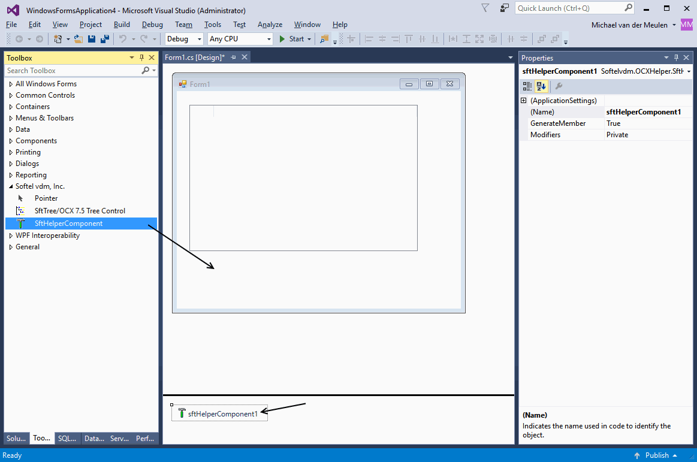Viewport: 697px width, 462px height.
Task: Collapse Softel vdm, Inc. category
Action: (x=11, y=186)
